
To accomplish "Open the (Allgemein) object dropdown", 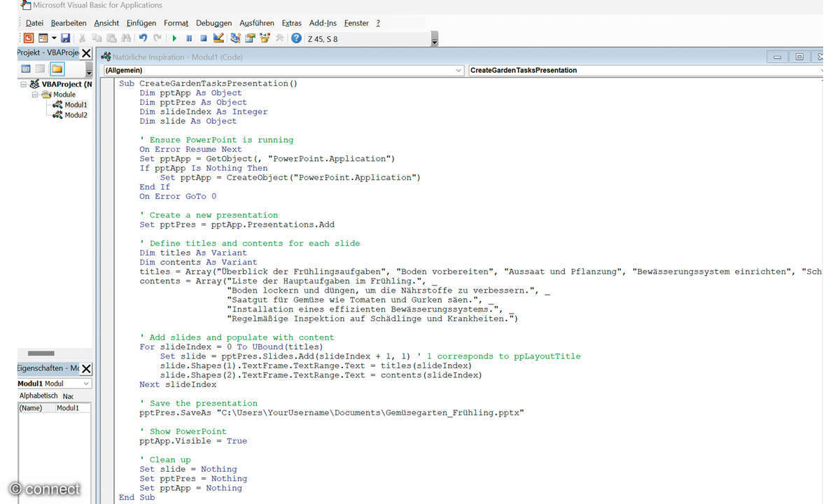I will 283,70.
